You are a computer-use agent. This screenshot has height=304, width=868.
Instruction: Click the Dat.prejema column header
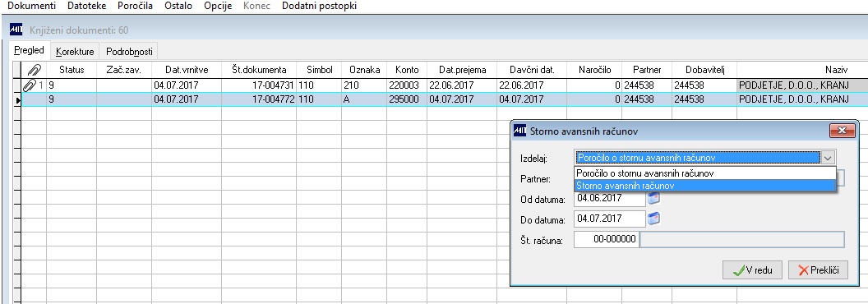[x=462, y=70]
